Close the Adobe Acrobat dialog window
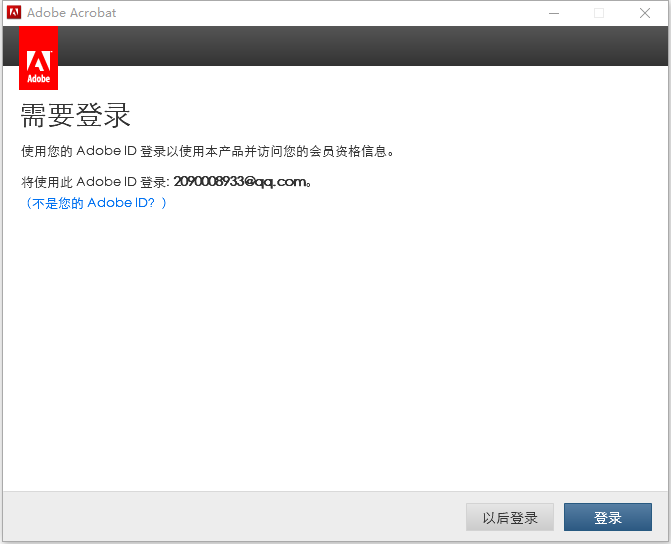This screenshot has width=671, height=544. tap(645, 13)
